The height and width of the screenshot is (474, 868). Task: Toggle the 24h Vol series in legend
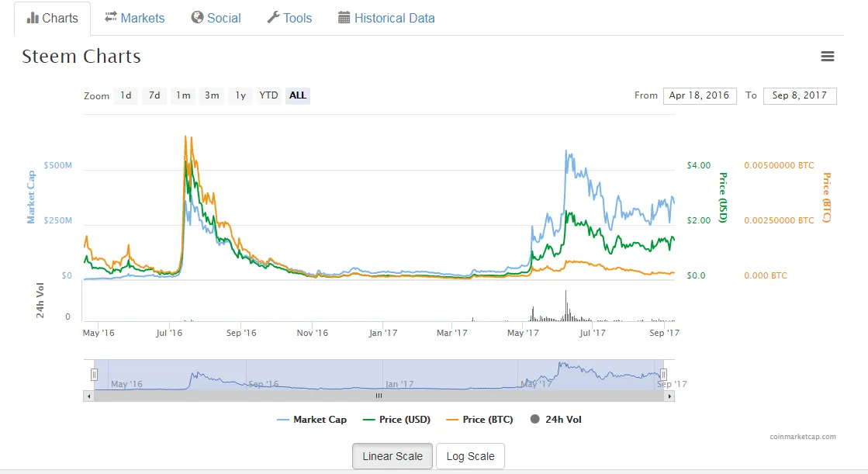(x=556, y=420)
